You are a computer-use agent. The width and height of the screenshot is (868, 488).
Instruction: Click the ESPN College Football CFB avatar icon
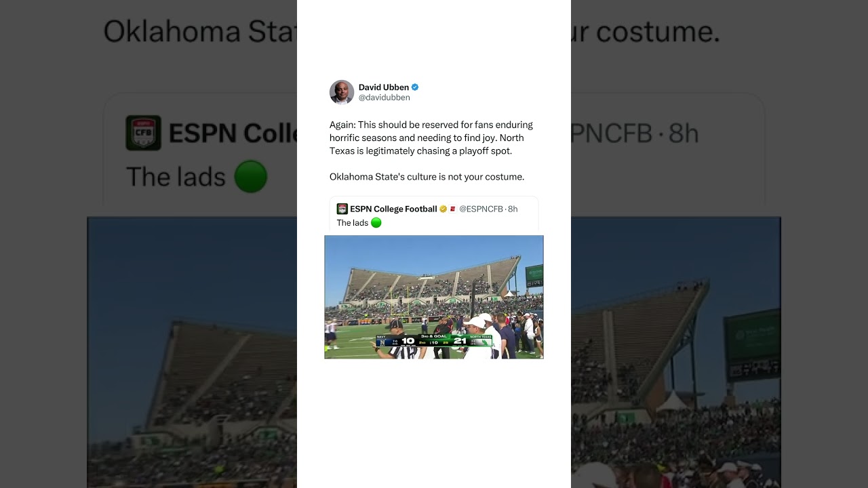(342, 209)
